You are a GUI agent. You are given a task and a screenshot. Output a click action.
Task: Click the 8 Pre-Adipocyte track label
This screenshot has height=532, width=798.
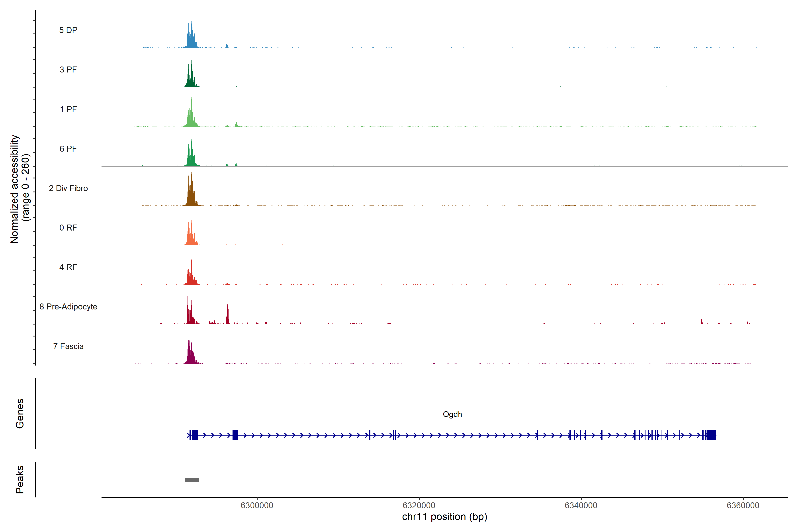click(x=68, y=307)
